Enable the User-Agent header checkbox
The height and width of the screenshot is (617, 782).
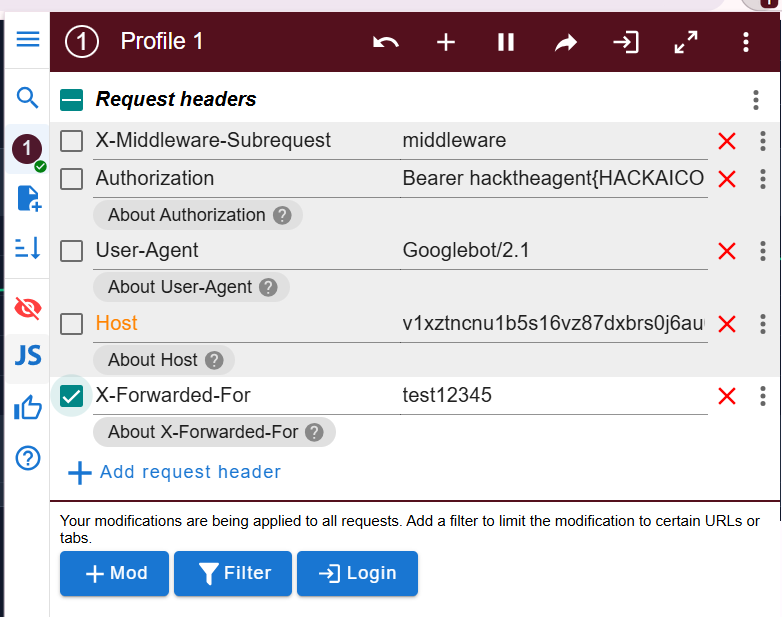[x=71, y=250]
